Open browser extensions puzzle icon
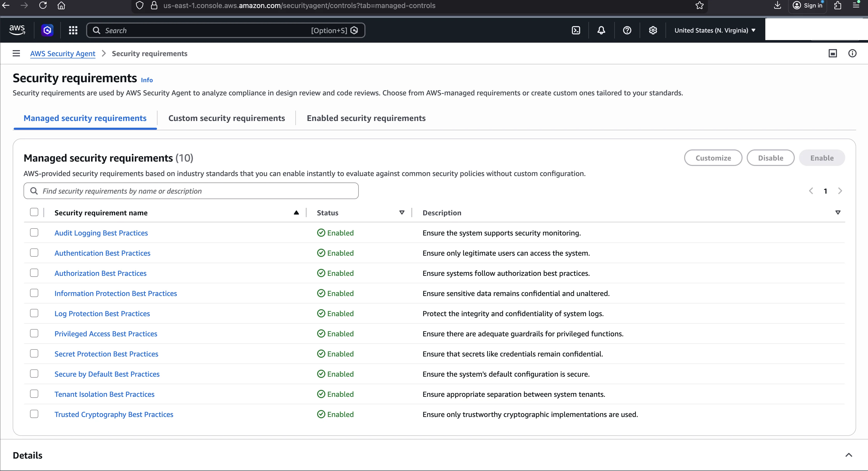Screen dimensions: 868x471 click(x=838, y=5)
